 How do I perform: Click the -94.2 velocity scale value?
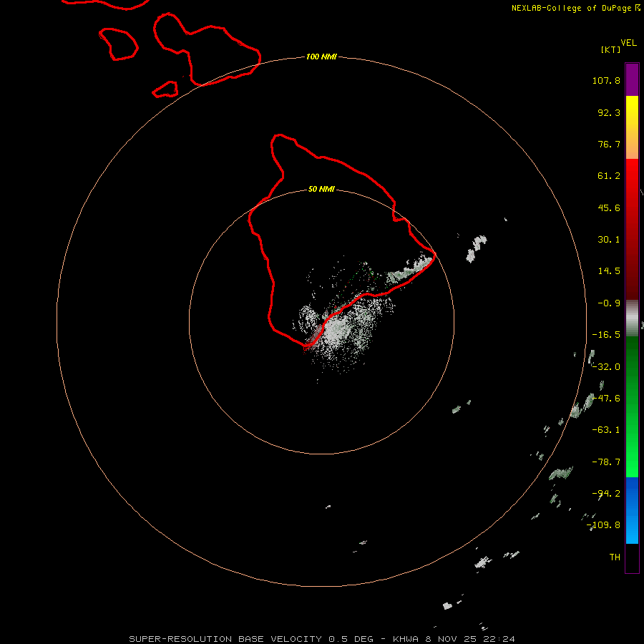pos(606,494)
